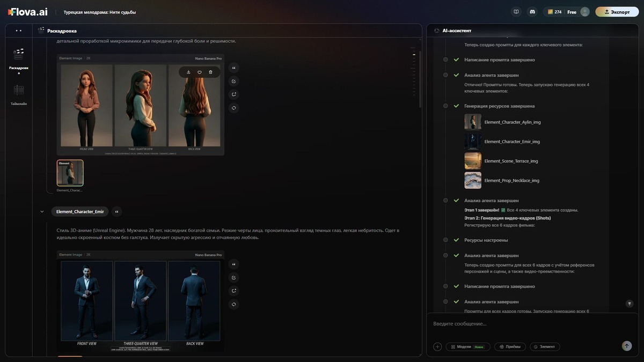Click quote icon beside Aylin image card
This screenshot has height=362, width=644.
point(234,68)
